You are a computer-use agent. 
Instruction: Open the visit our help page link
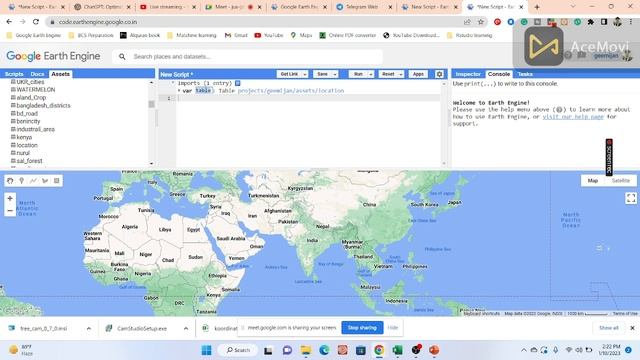pyautogui.click(x=573, y=117)
